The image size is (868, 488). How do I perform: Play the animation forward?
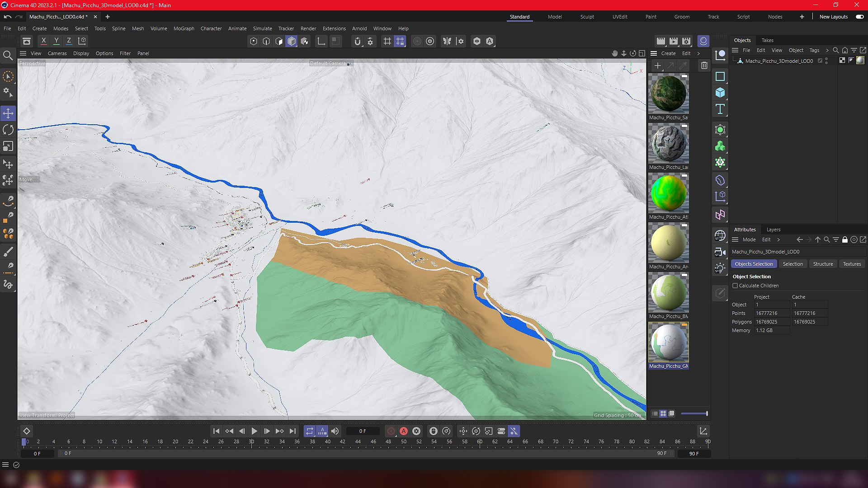254,431
